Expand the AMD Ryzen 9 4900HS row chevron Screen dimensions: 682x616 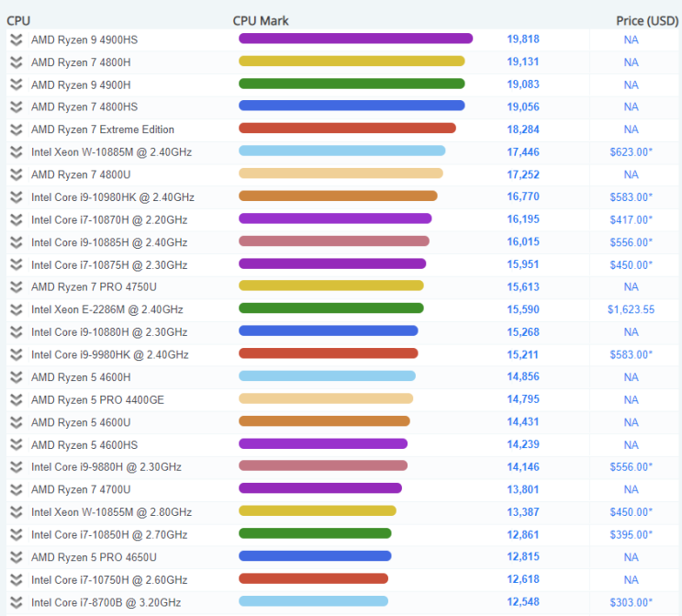(x=17, y=40)
